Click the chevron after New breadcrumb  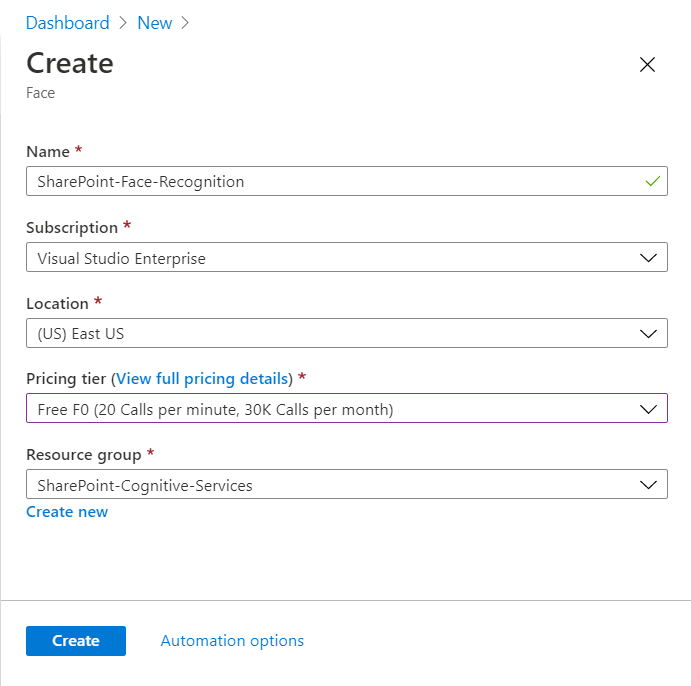pyautogui.click(x=186, y=23)
